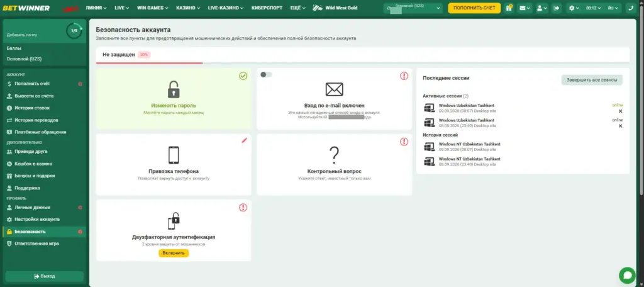Close the 23:40 active session with X
This screenshot has height=287, width=644.
tap(620, 126)
